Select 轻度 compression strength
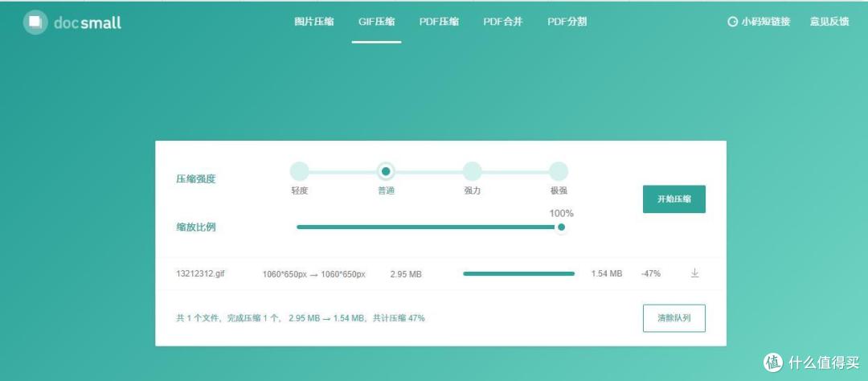Viewport: 868px width, 381px height. coord(299,171)
